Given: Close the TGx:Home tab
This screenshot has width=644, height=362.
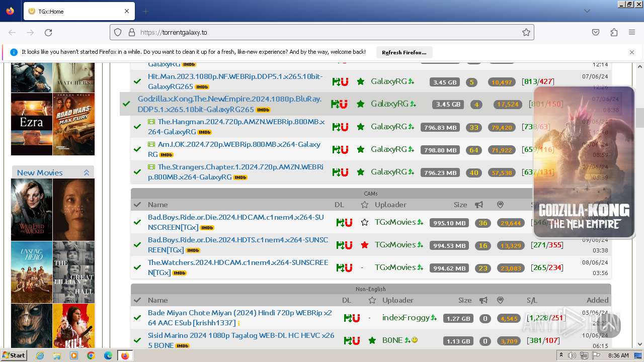Looking at the screenshot, I should point(127,11).
